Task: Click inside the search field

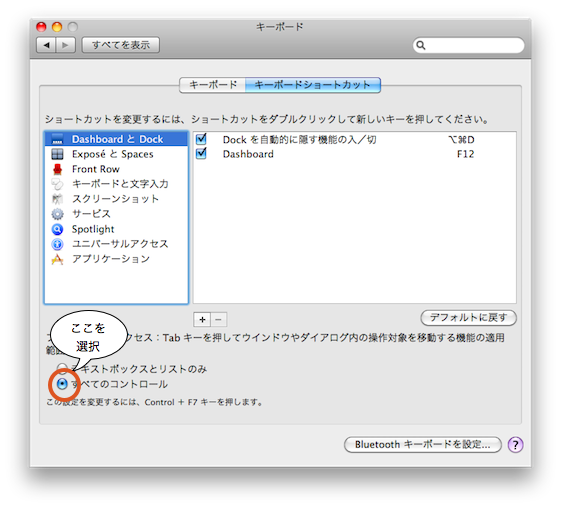Action: [469, 45]
